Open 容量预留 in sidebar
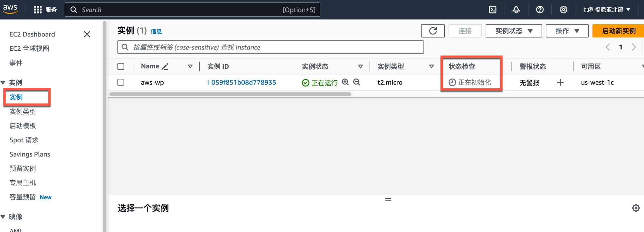644x232 pixels. click(x=23, y=197)
